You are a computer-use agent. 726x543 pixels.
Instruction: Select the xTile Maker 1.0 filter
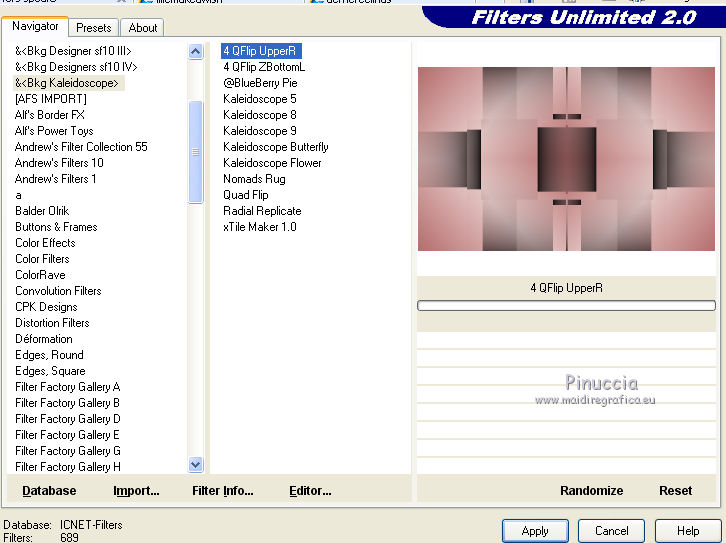[x=260, y=227]
